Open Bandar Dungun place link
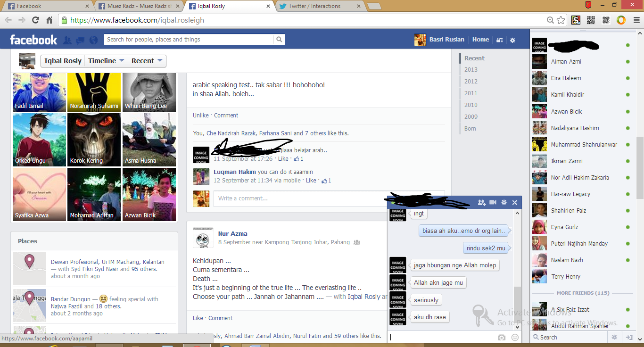 [70, 299]
